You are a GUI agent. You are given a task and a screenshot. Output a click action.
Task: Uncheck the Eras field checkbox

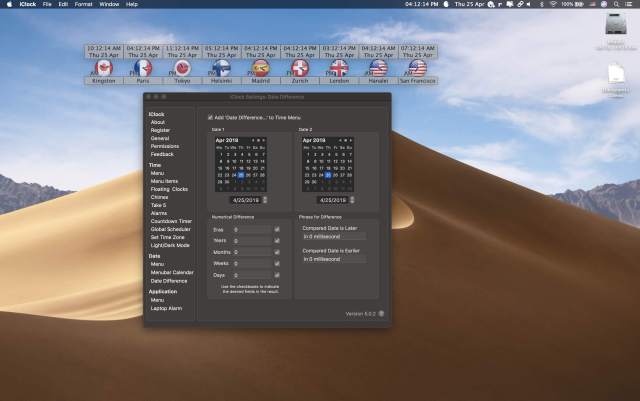click(x=277, y=229)
